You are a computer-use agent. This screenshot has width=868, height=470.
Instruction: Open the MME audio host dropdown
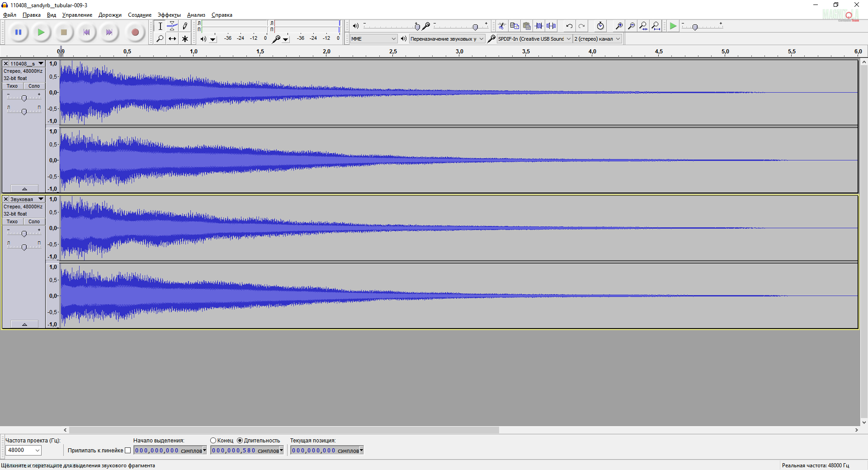pyautogui.click(x=373, y=39)
